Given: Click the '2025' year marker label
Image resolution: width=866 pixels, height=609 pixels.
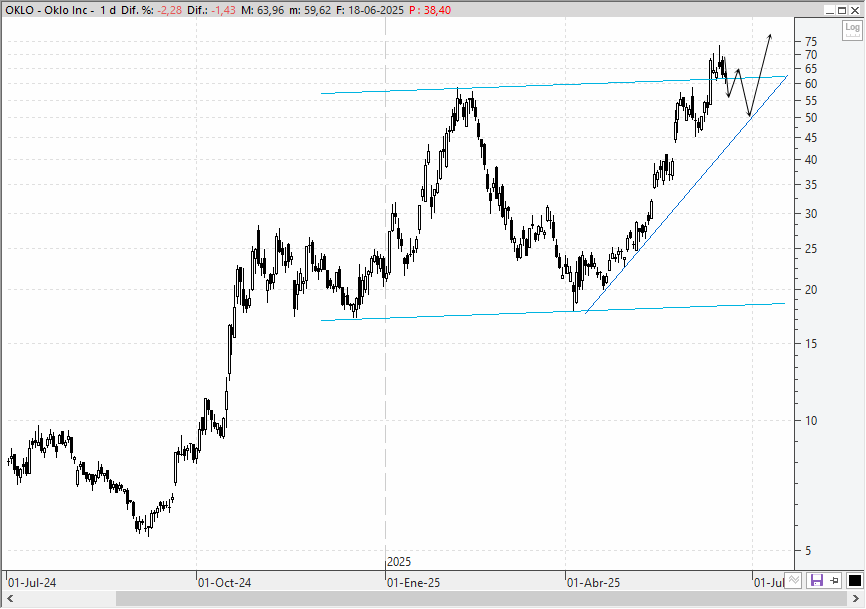Looking at the screenshot, I should point(399,562).
